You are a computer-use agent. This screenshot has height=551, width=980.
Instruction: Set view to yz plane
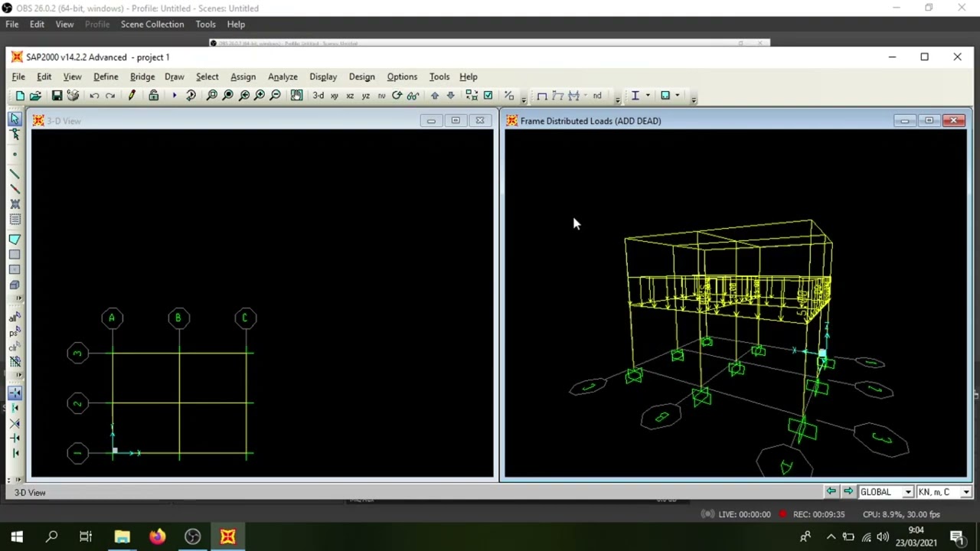point(365,96)
